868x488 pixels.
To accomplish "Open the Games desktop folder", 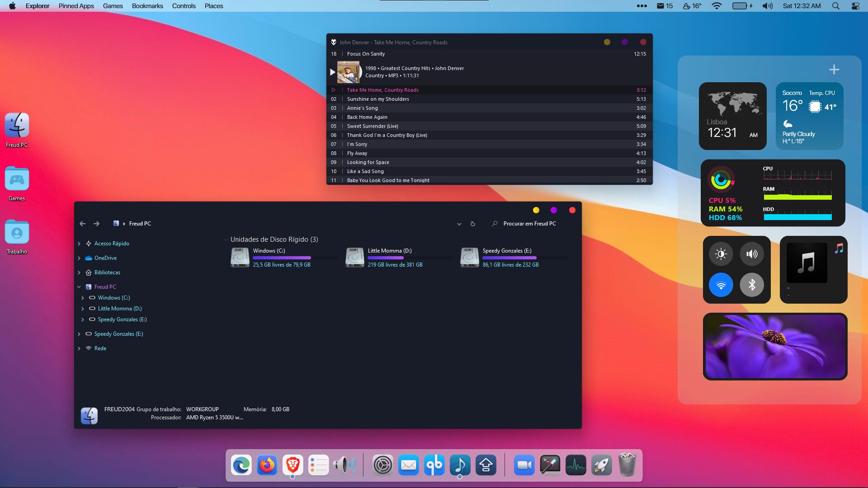I will [x=17, y=180].
